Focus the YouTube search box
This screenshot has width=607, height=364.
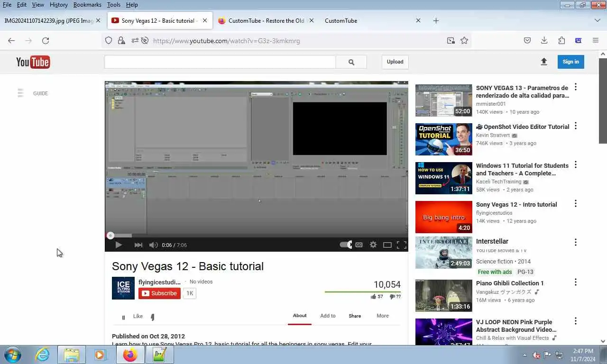pos(220,62)
